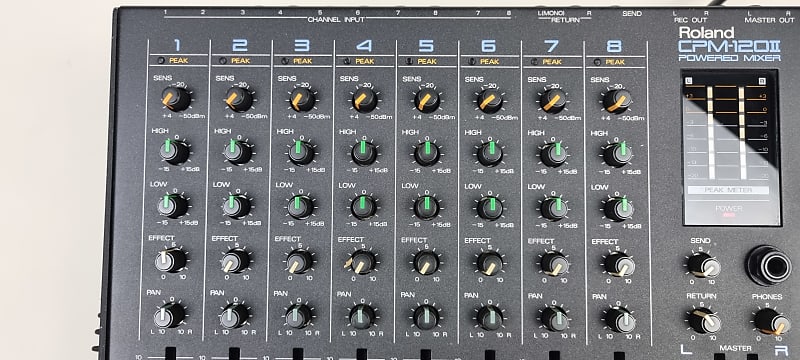Grab channel 5 LOW EQ knob
Viewport: 800px width, 360px height.
pos(427,208)
